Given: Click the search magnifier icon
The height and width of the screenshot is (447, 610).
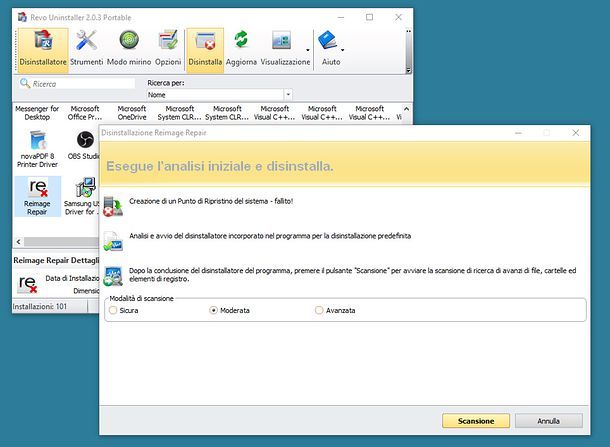Looking at the screenshot, I should (25, 83).
